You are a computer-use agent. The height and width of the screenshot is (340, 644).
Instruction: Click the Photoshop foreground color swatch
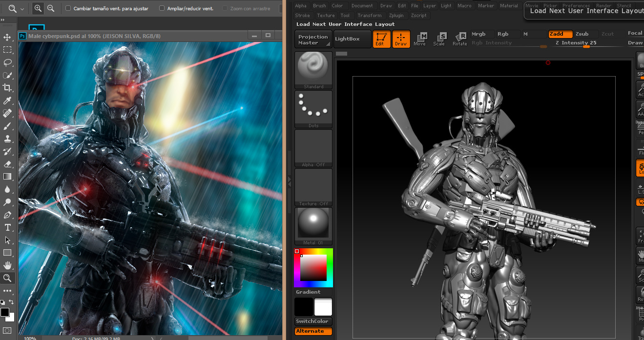pos(5,312)
